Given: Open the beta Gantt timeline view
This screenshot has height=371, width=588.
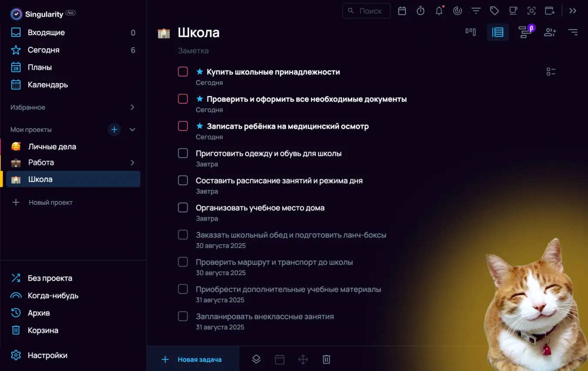Looking at the screenshot, I should pyautogui.click(x=525, y=32).
